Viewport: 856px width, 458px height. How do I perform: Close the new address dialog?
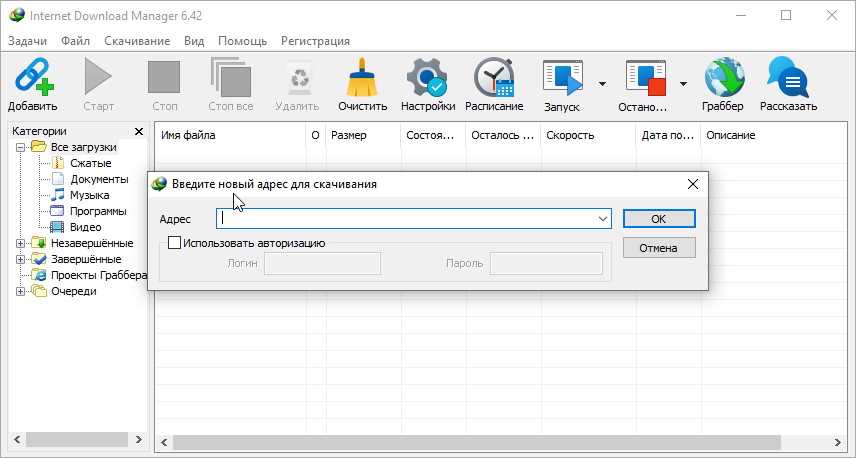pos(693,185)
